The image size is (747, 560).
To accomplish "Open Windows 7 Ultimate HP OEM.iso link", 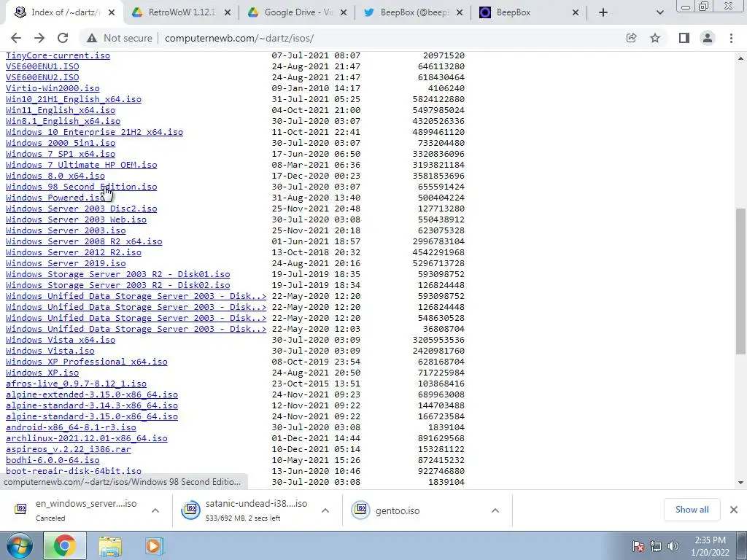I will 81,165.
